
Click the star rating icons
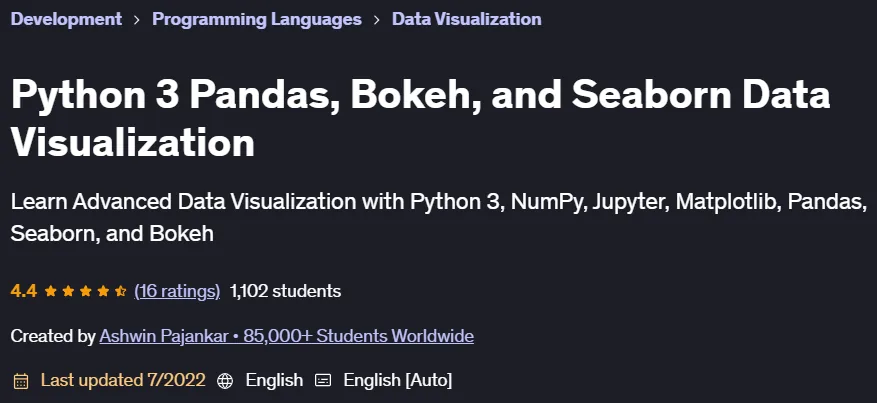point(86,291)
